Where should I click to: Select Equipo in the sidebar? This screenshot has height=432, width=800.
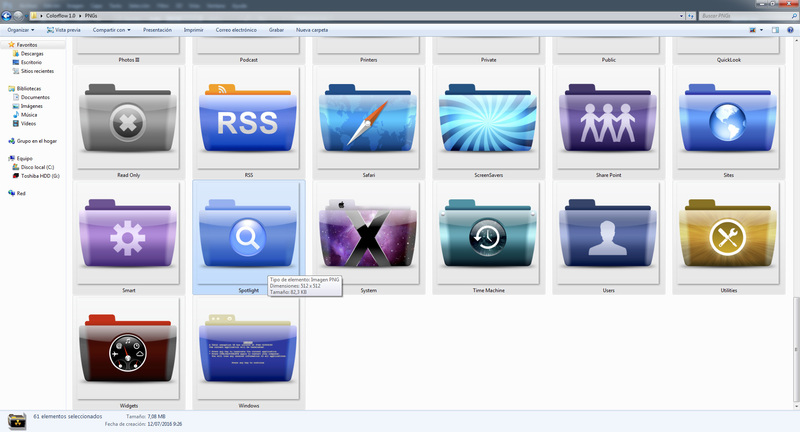pyautogui.click(x=20, y=158)
